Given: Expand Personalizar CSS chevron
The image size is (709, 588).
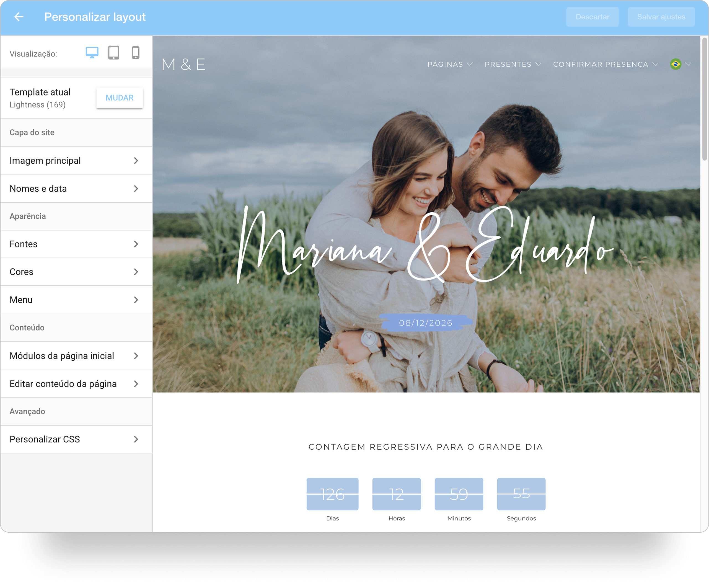Looking at the screenshot, I should [136, 439].
